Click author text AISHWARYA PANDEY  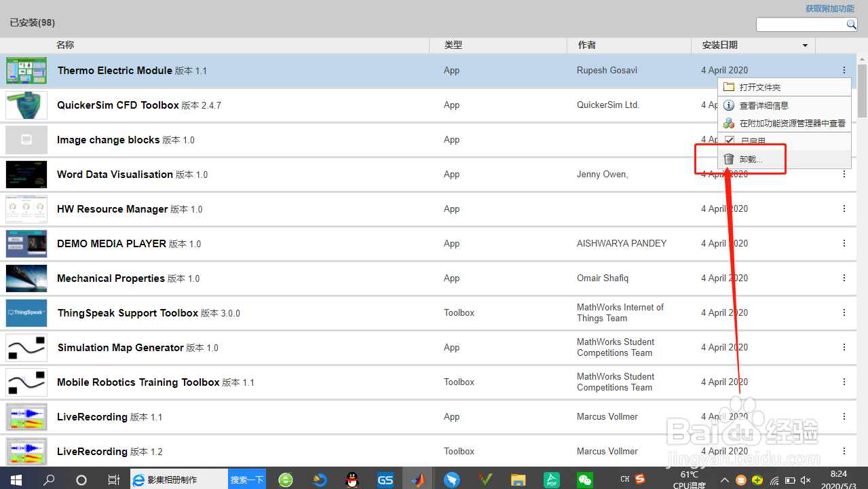point(622,243)
